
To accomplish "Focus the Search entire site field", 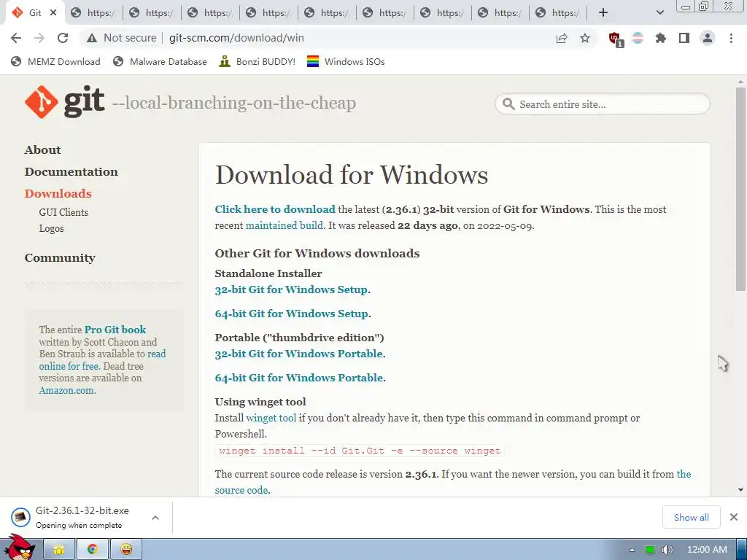I will click(603, 104).
